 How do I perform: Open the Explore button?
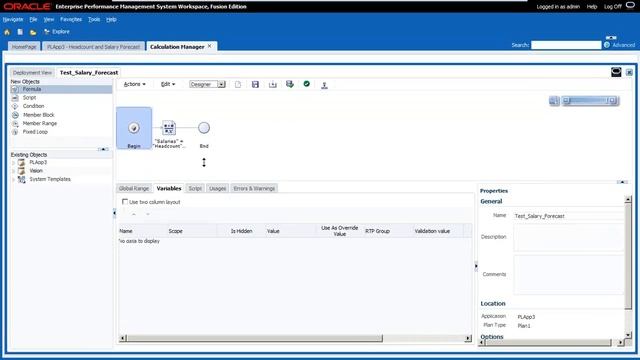click(x=57, y=31)
